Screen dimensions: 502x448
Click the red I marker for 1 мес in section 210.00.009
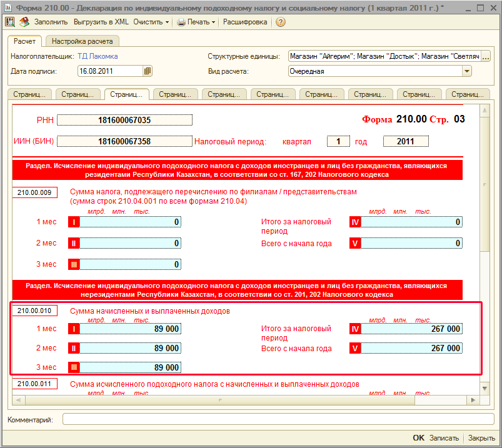[74, 222]
